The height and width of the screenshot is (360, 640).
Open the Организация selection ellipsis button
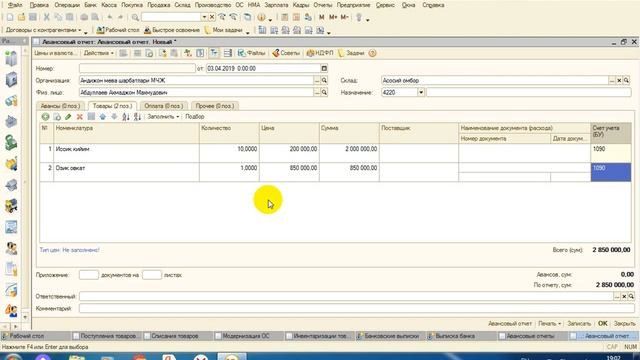[x=317, y=80]
